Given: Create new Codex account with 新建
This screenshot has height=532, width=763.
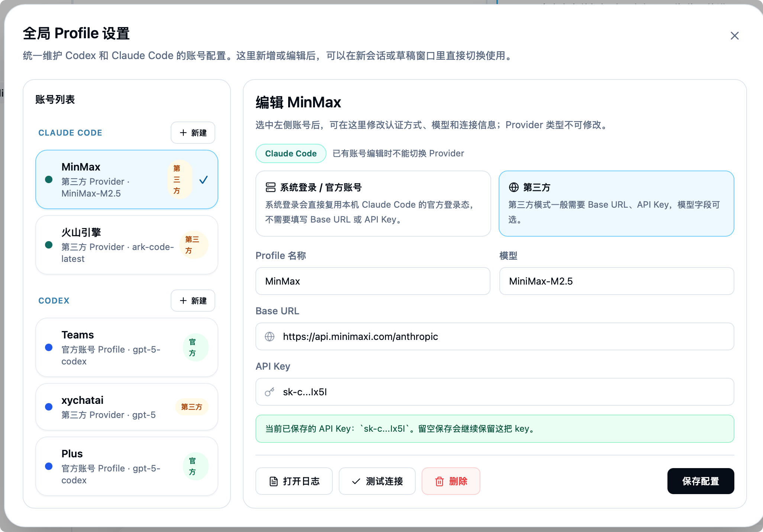Looking at the screenshot, I should tap(193, 301).
